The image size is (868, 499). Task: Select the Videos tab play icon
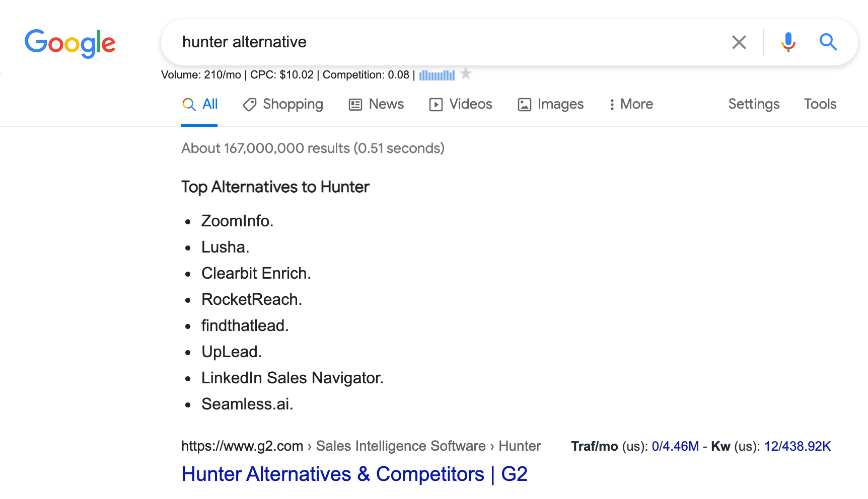tap(436, 105)
